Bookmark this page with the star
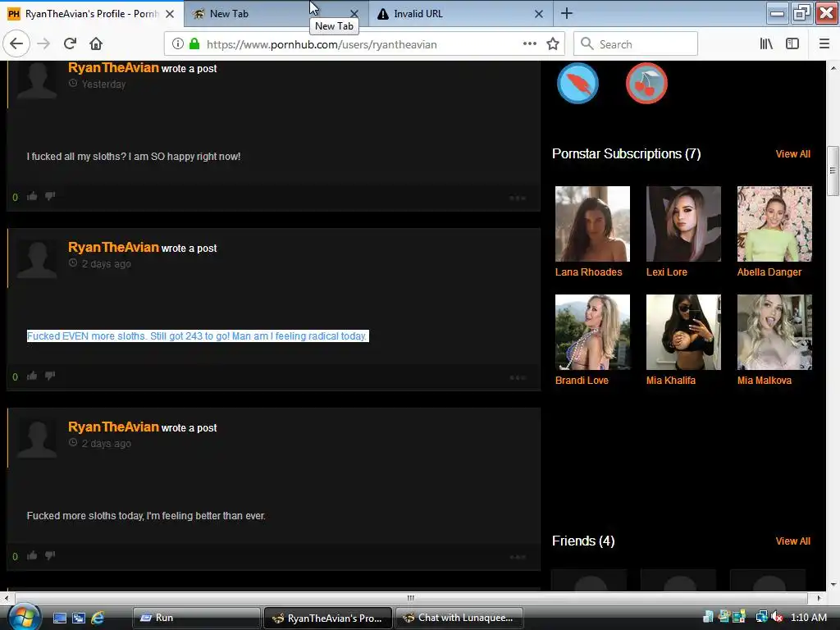This screenshot has width=840, height=630. pyautogui.click(x=553, y=44)
